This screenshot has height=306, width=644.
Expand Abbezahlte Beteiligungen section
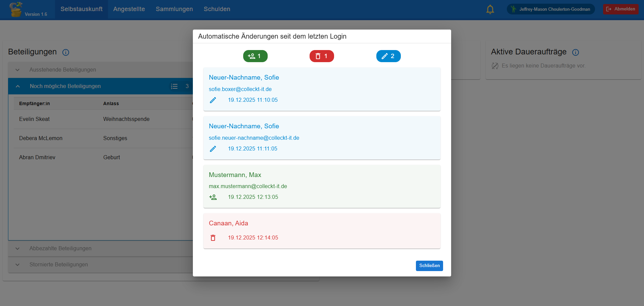[18, 249]
